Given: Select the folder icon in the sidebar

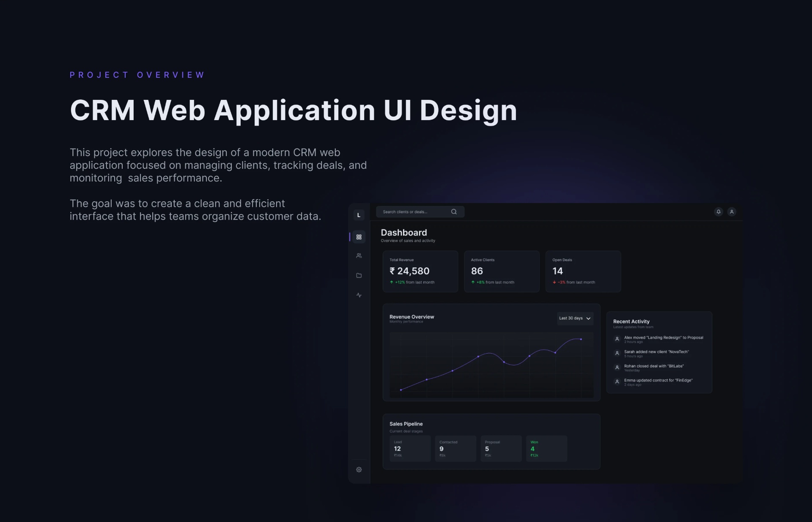Looking at the screenshot, I should [359, 275].
